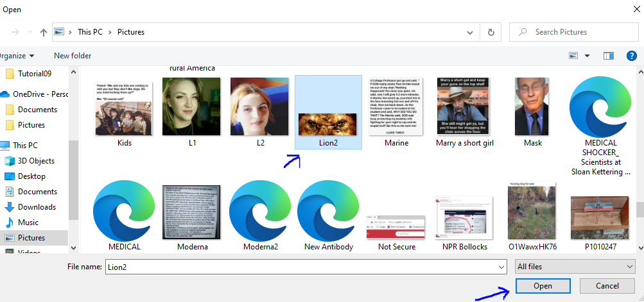
Task: Open the view options dropdown arrow
Action: click(x=587, y=56)
